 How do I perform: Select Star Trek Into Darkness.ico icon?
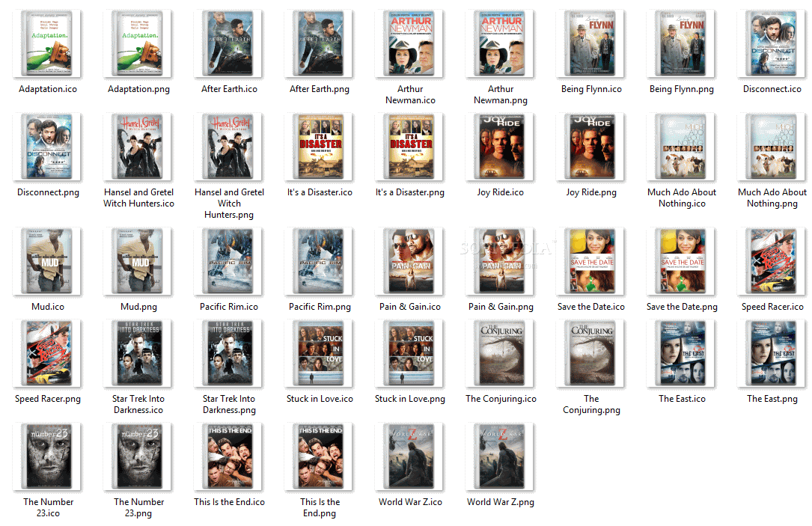click(x=138, y=354)
